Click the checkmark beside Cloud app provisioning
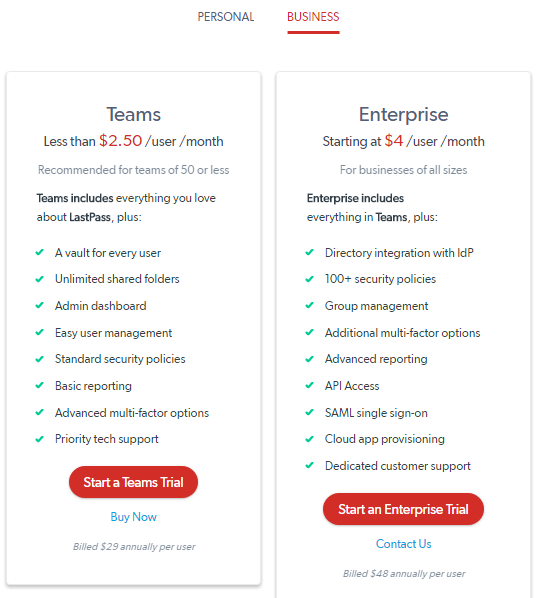Screen dimensions: 542x598 [x=310, y=439]
